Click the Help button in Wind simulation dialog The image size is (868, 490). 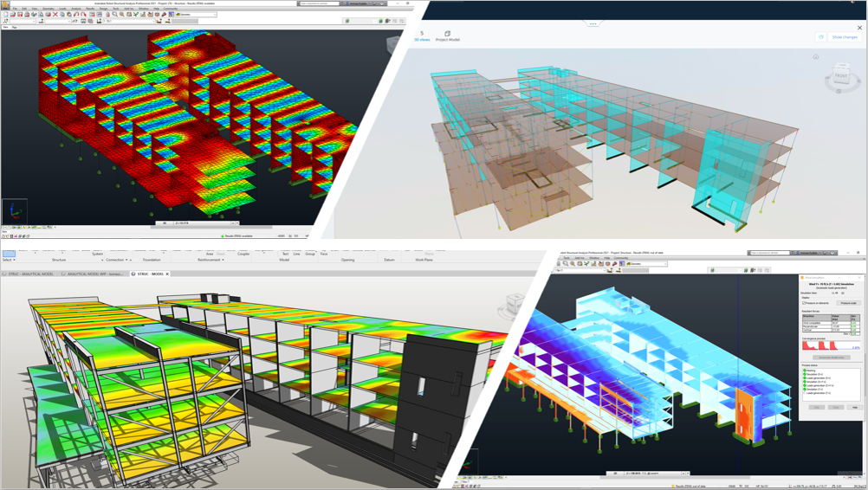pyautogui.click(x=855, y=407)
